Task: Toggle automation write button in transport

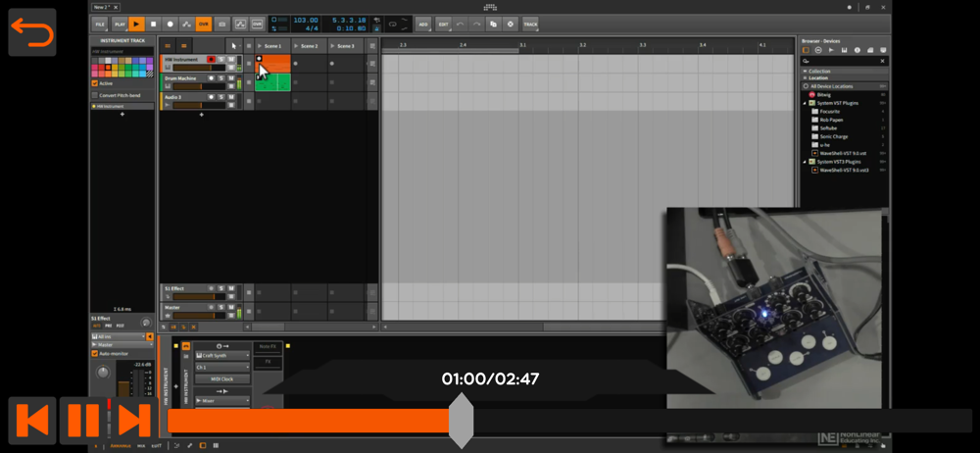Action: (186, 25)
